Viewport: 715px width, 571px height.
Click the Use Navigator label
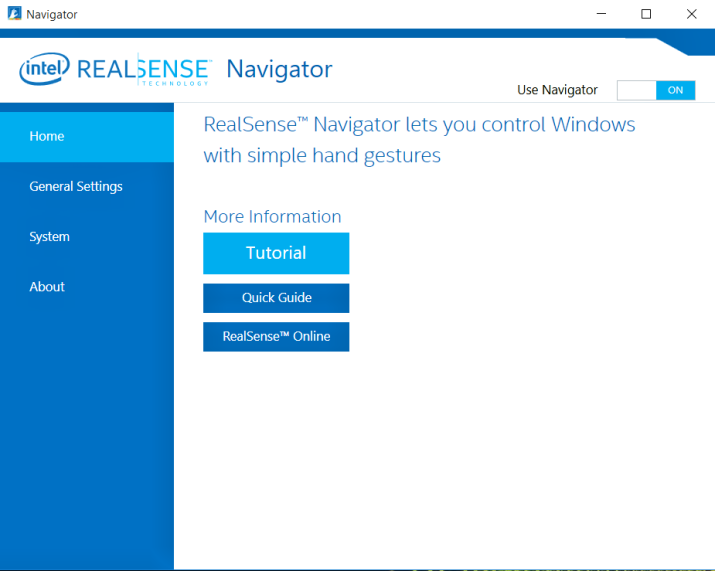click(557, 90)
